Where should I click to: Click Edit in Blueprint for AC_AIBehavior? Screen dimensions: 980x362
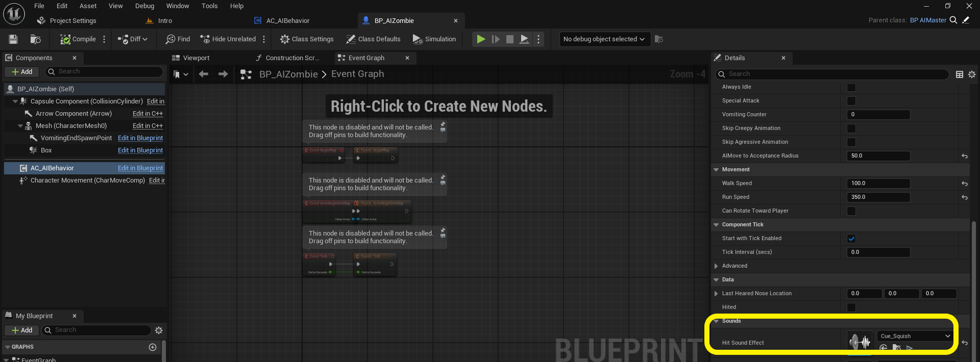click(x=140, y=168)
